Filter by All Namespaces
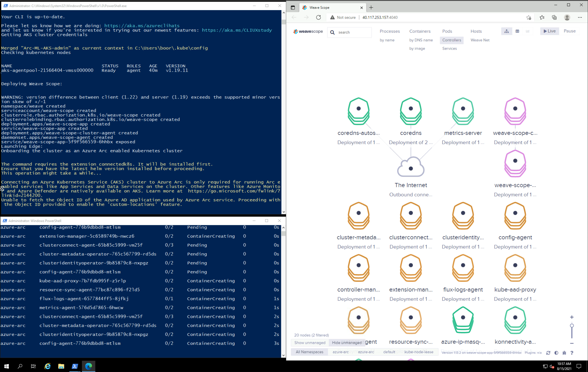 pos(309,352)
